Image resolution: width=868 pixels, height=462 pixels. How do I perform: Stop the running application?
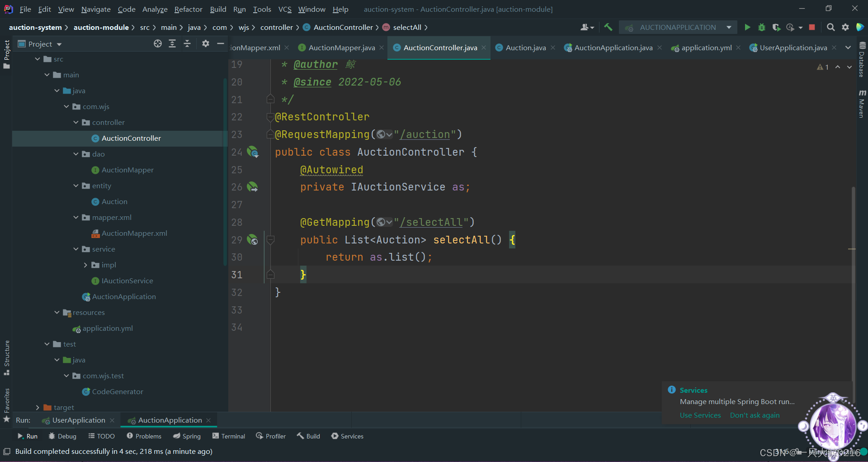[812, 28]
